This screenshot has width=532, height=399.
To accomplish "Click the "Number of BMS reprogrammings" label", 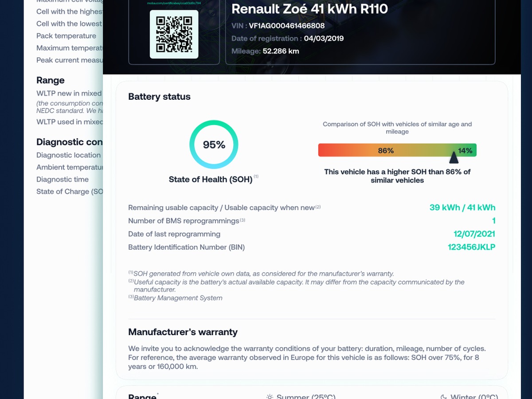I will tap(184, 221).
